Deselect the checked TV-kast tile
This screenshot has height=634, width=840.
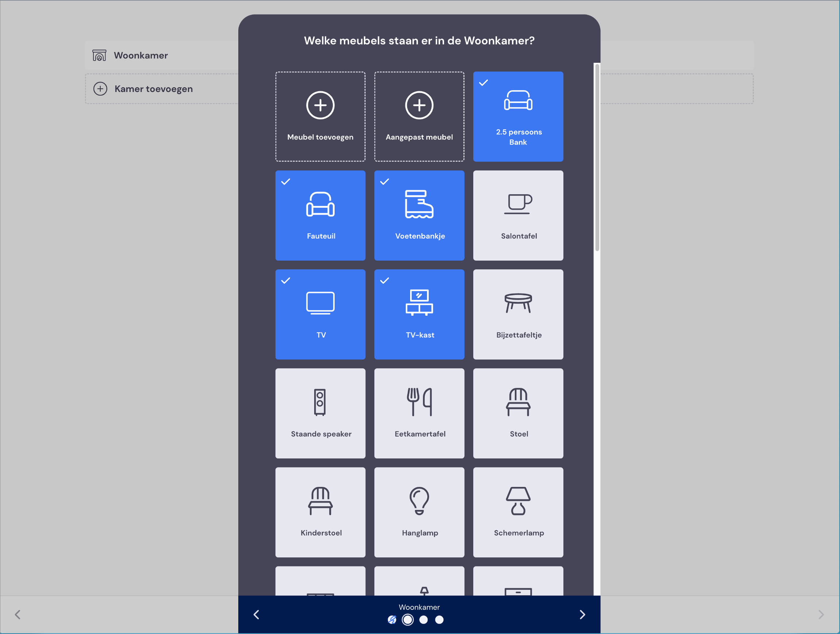[419, 315]
